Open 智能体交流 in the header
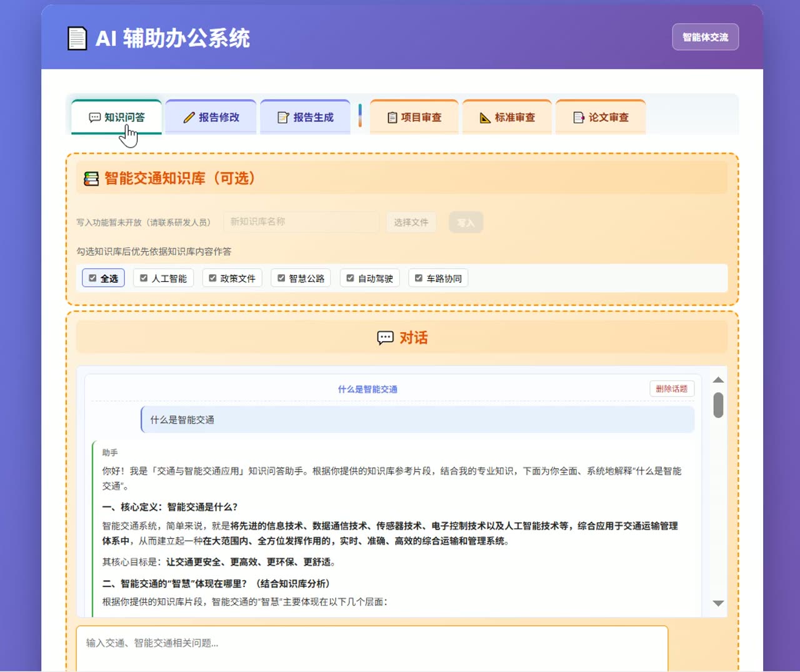 pos(705,37)
